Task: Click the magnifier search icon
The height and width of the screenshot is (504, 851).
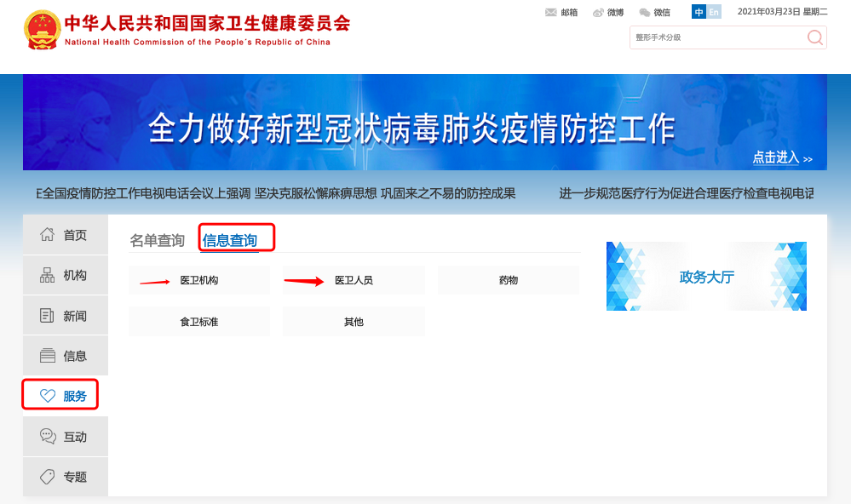Action: (x=814, y=37)
